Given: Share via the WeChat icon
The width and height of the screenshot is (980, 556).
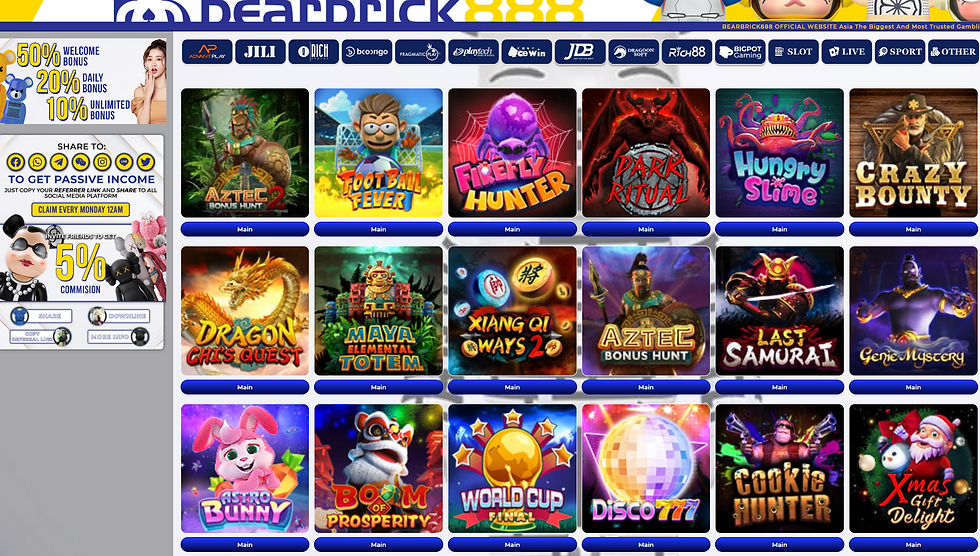Looking at the screenshot, I should coord(81,162).
